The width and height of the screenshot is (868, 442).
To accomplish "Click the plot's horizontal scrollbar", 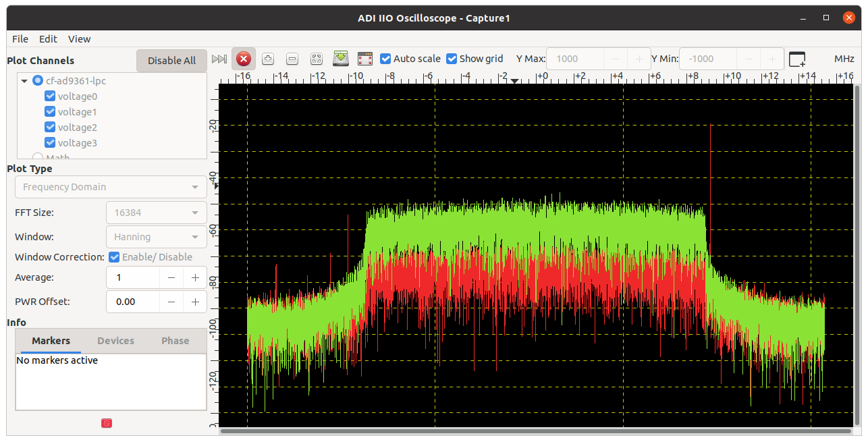I will [536, 431].
